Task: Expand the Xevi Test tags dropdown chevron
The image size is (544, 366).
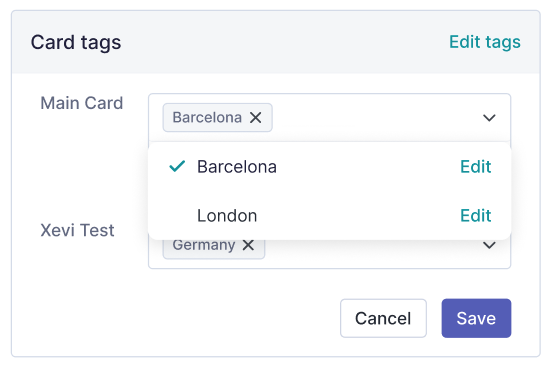Action: coord(489,245)
